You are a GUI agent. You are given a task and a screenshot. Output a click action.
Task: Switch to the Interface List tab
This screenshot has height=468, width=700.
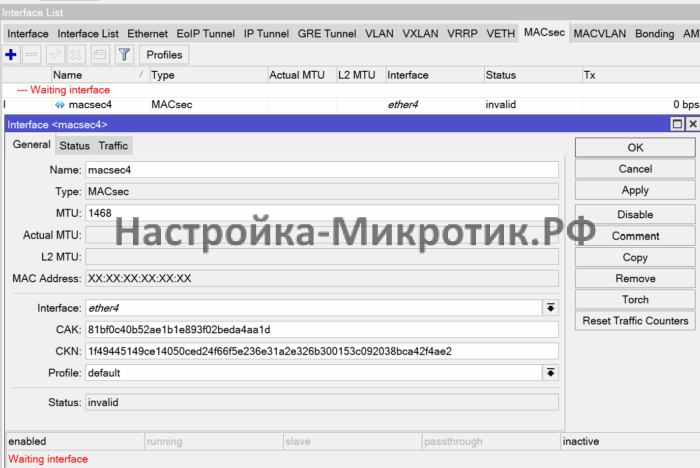(88, 34)
